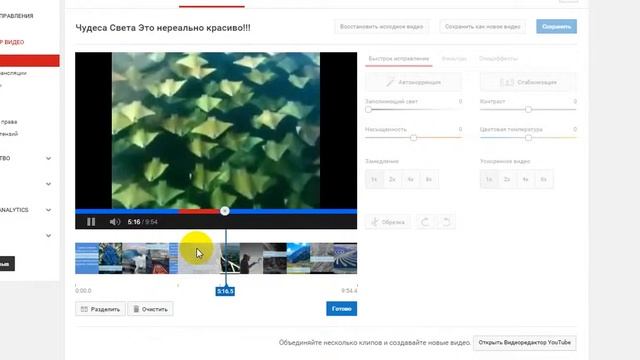The width and height of the screenshot is (640, 360).
Task: Mute the video with the speaker icon
Action: pos(115,222)
